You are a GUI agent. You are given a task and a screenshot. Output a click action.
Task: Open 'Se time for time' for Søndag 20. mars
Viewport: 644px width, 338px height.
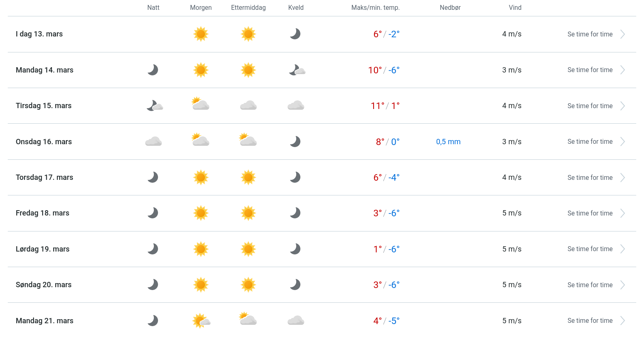[590, 285]
